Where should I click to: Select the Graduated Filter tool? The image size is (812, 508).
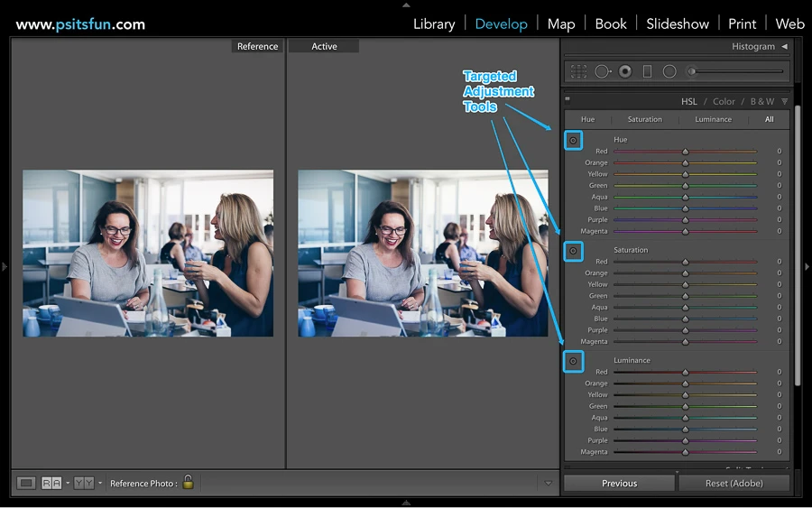tap(647, 71)
